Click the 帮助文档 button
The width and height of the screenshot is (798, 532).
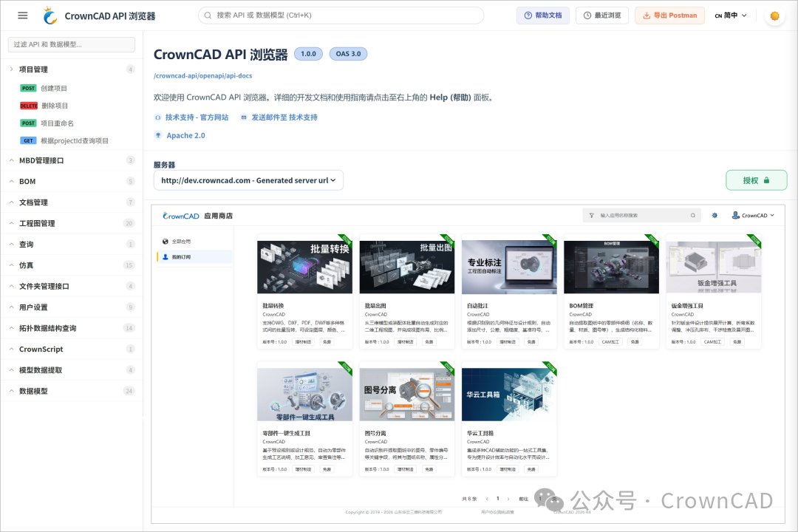pyautogui.click(x=543, y=16)
